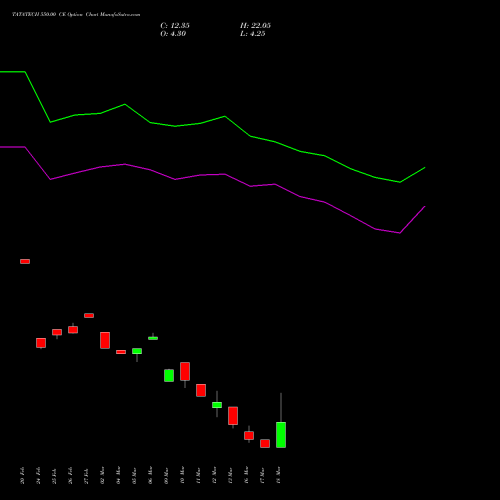The height and width of the screenshot is (500, 500).
Task: Click the tall green candle for 18 Mar
Action: [x=281, y=435]
